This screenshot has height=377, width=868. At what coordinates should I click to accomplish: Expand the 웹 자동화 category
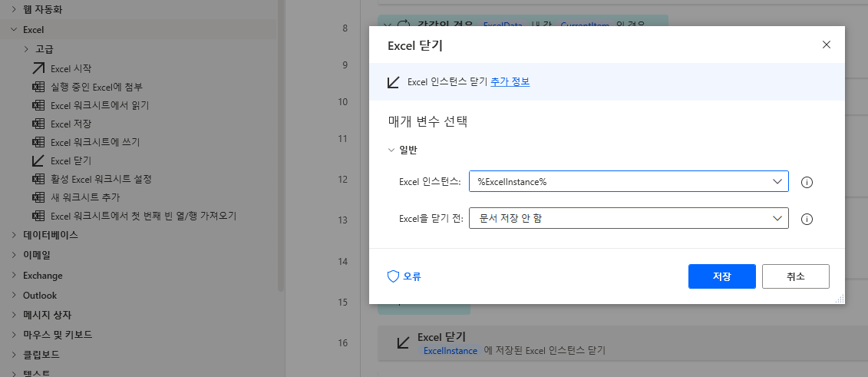click(x=14, y=9)
